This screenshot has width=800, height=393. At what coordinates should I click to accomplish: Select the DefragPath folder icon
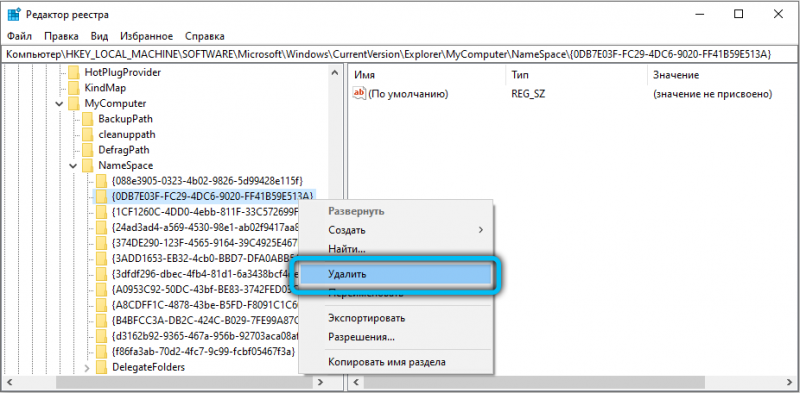click(88, 150)
